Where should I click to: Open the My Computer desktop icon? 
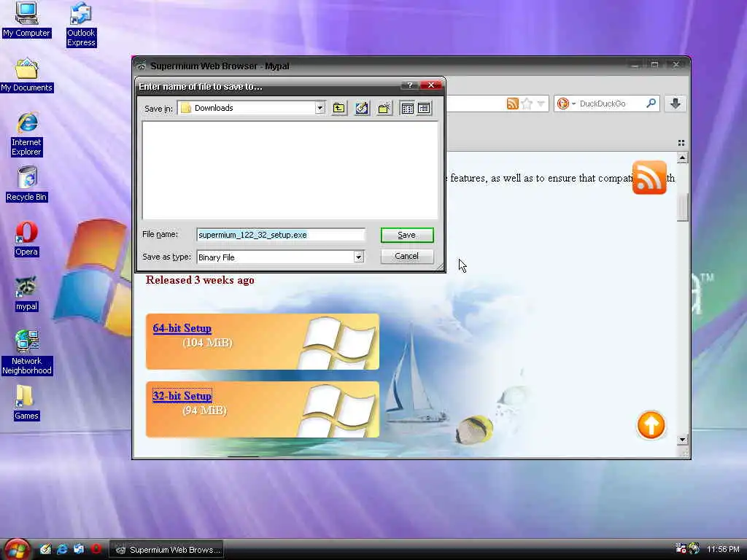tap(26, 20)
